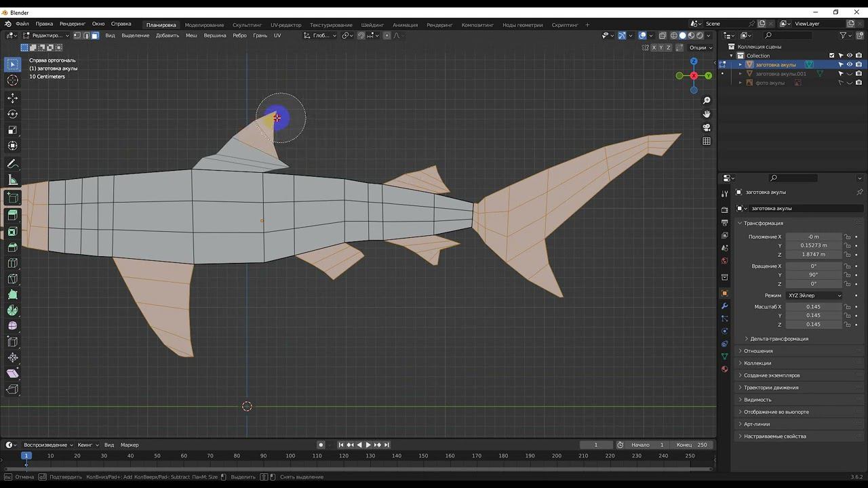Click the Cursor tool icon
Image resolution: width=868 pixels, height=488 pixels.
click(12, 81)
